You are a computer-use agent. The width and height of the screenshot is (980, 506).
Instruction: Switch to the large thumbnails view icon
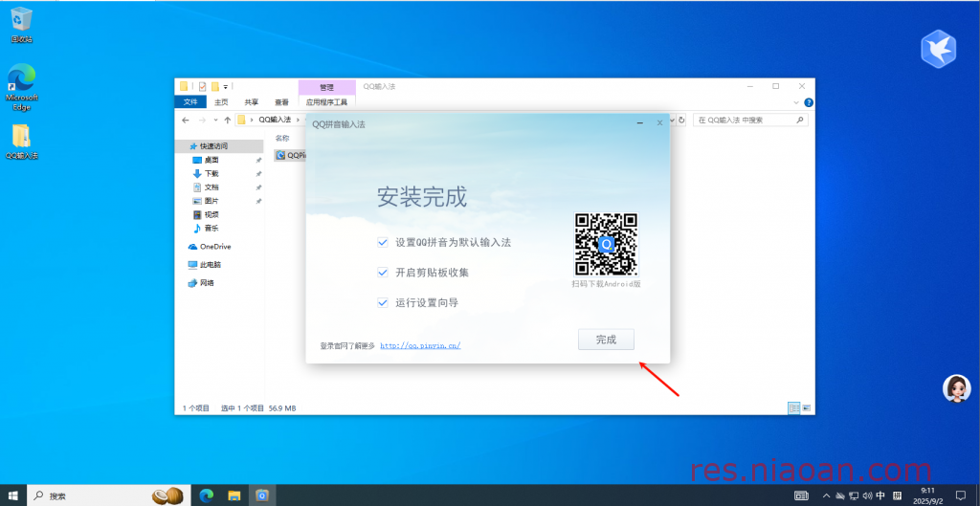806,407
